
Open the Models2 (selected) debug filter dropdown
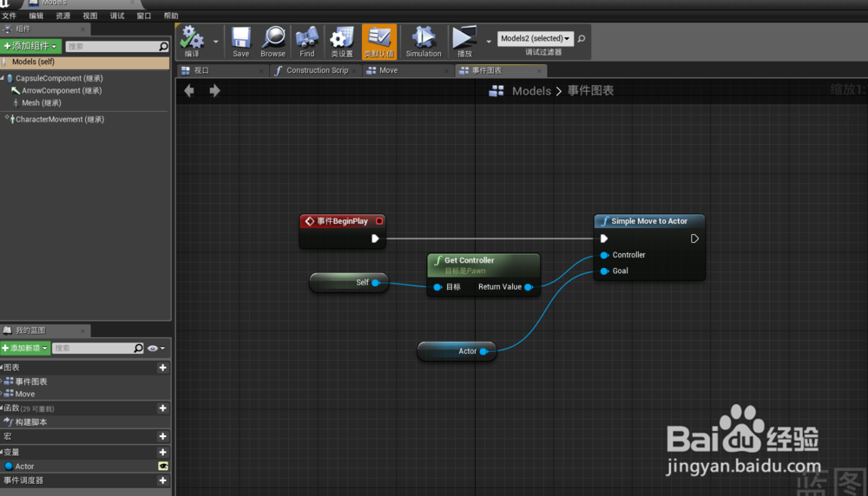pyautogui.click(x=535, y=38)
